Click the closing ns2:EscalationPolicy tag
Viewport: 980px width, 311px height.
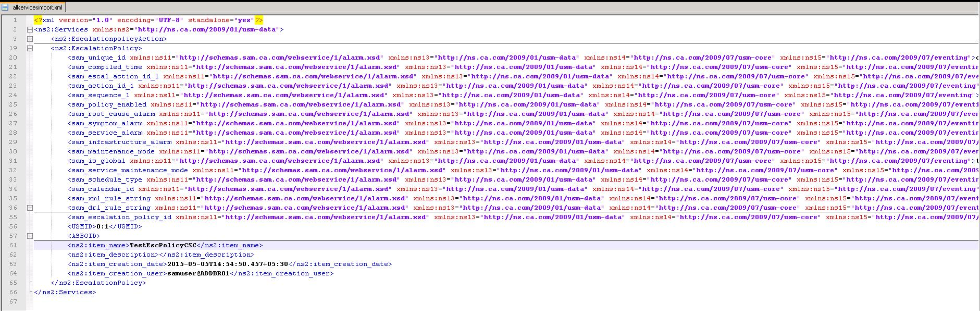(98, 283)
